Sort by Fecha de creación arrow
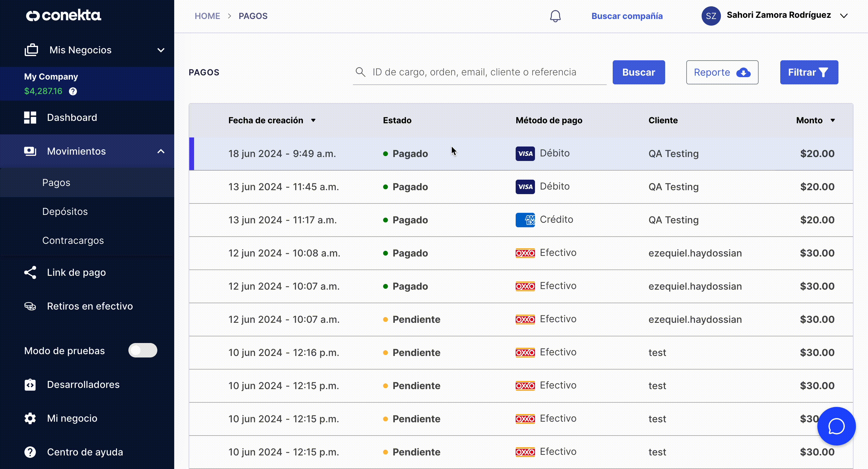 pyautogui.click(x=313, y=120)
